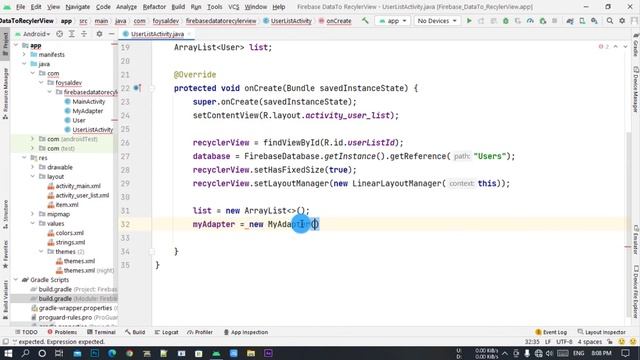Open Chrome from the taskbar
Image resolution: width=640 pixels, height=360 pixels.
tap(129, 353)
